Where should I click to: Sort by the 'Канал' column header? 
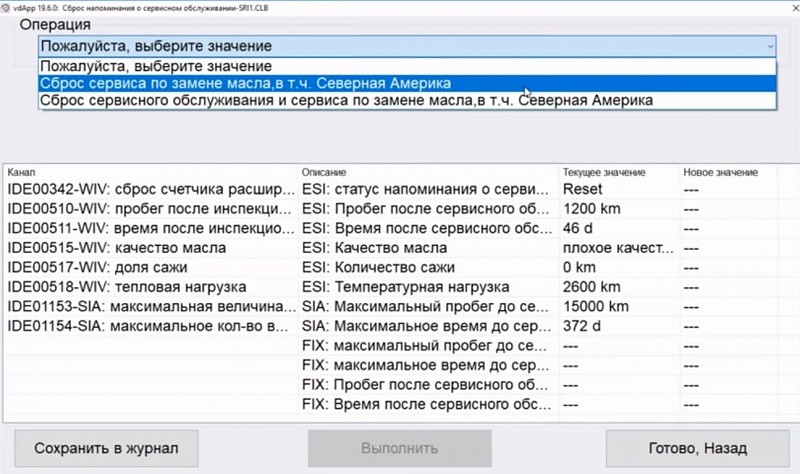(x=150, y=172)
